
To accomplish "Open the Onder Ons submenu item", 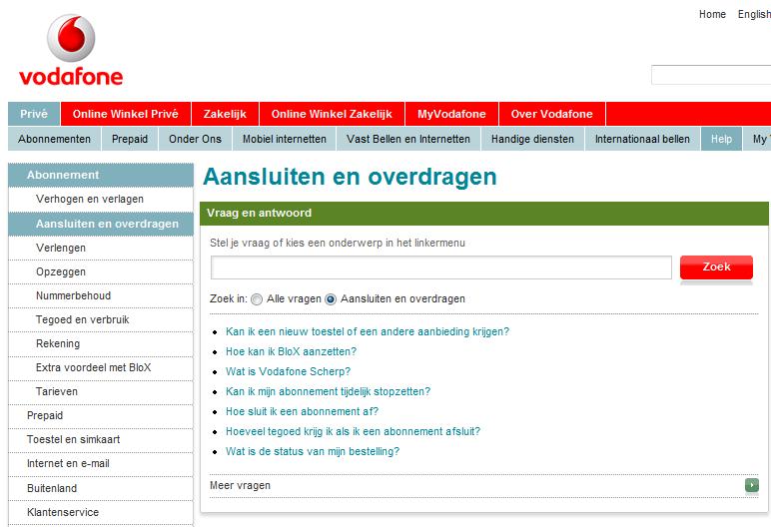I will [195, 139].
